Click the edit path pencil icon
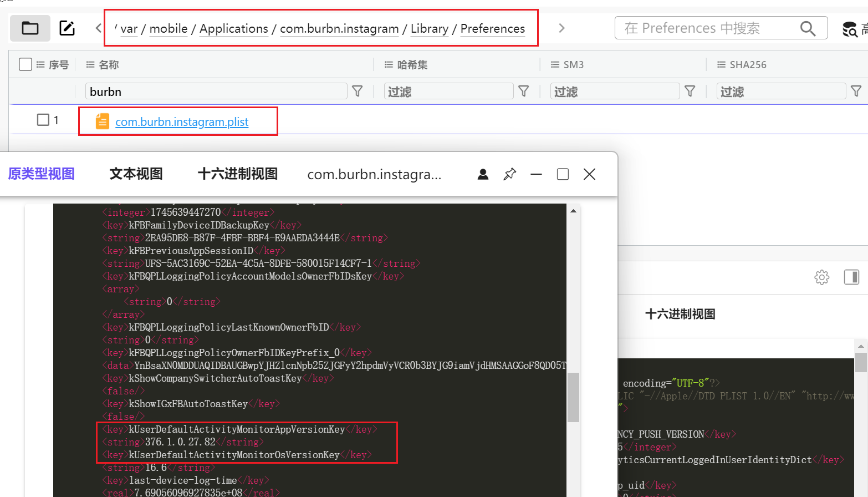The image size is (868, 497). [67, 28]
